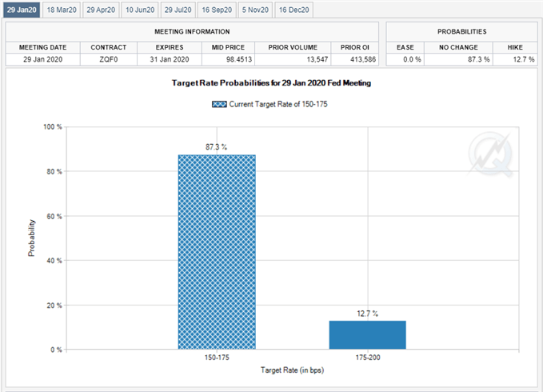
Task: Click the NO CHANGE column header
Action: click(458, 47)
